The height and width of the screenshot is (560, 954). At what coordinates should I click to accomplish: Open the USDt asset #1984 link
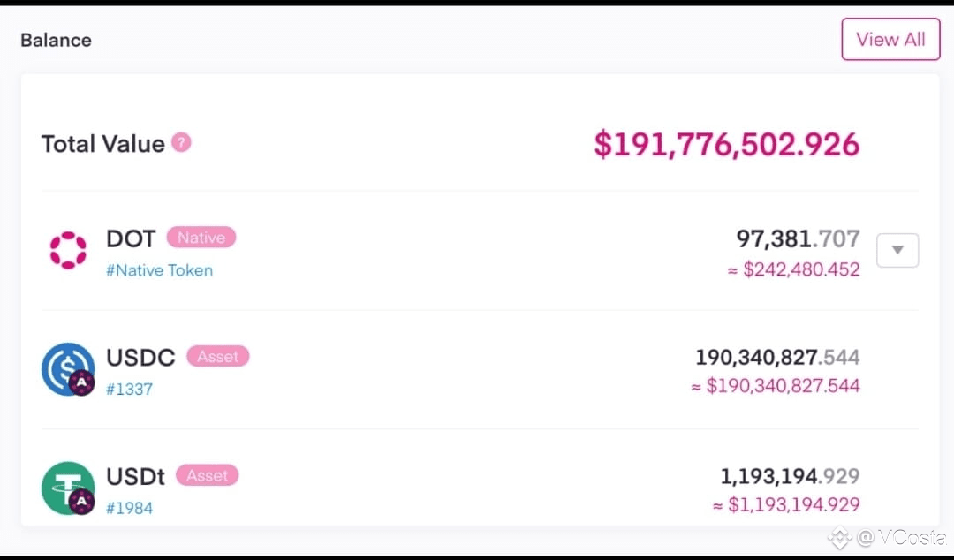point(130,508)
